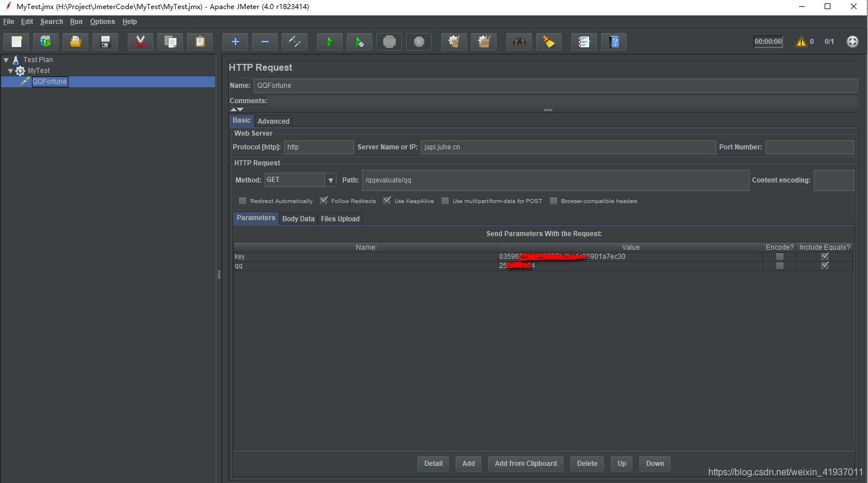
Task: Open the Search menu
Action: [51, 22]
